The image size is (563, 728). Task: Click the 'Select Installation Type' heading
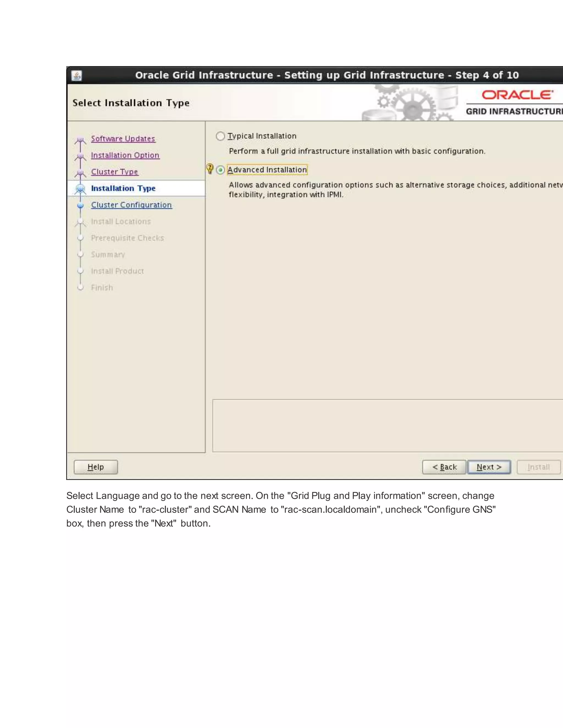[131, 103]
